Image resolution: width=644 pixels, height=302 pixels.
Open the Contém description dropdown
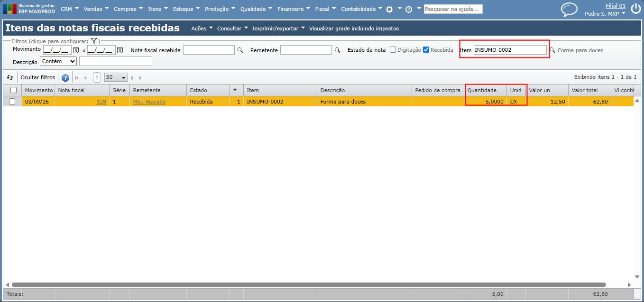(58, 61)
